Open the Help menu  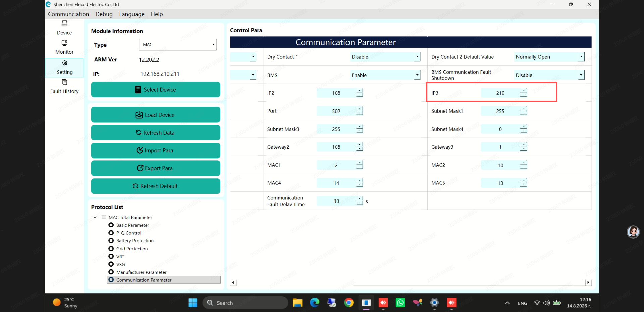157,14
